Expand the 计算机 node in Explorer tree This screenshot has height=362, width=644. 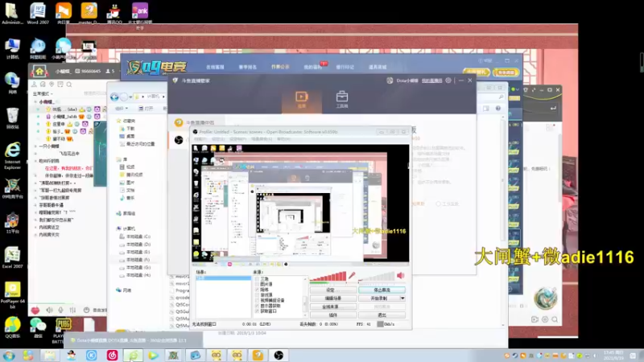pyautogui.click(x=126, y=228)
